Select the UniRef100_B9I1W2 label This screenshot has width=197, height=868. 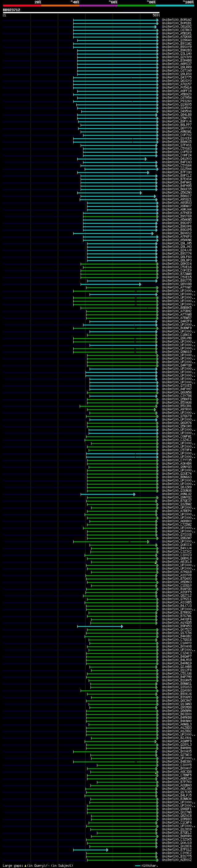click(177, 43)
